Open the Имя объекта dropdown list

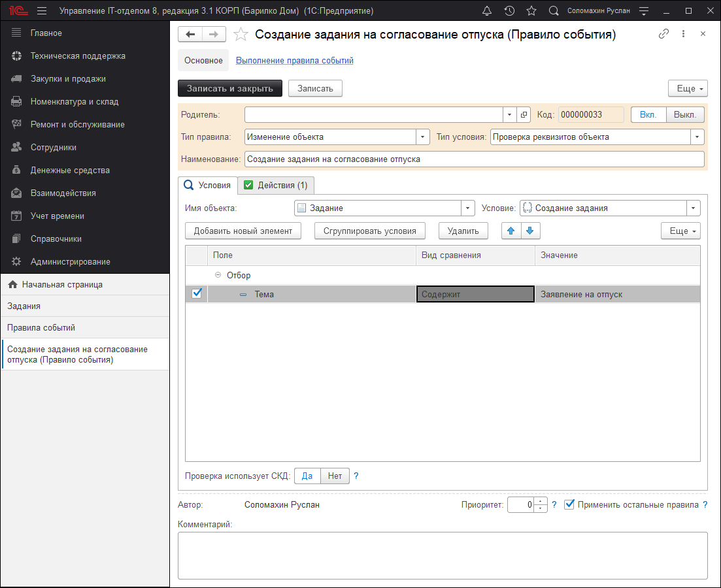[x=468, y=208]
